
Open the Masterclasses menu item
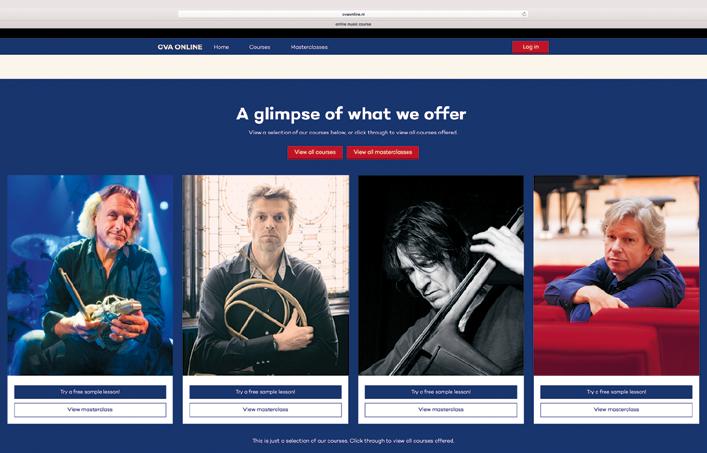[x=309, y=47]
